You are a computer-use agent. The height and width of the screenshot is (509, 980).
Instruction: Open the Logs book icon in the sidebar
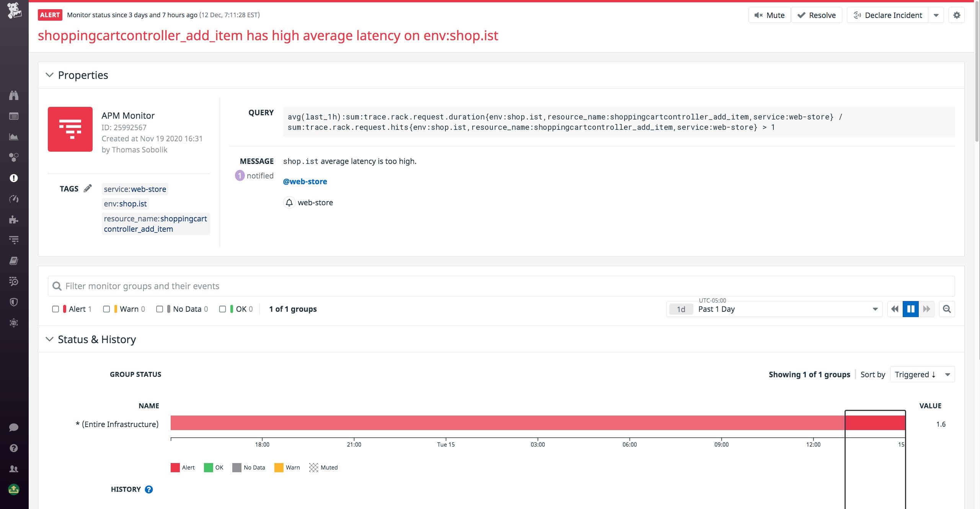coord(14,260)
